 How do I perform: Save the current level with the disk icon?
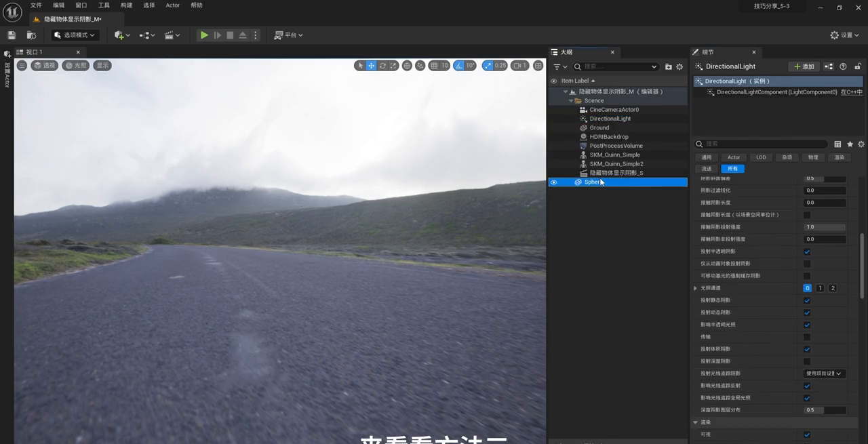coord(12,35)
